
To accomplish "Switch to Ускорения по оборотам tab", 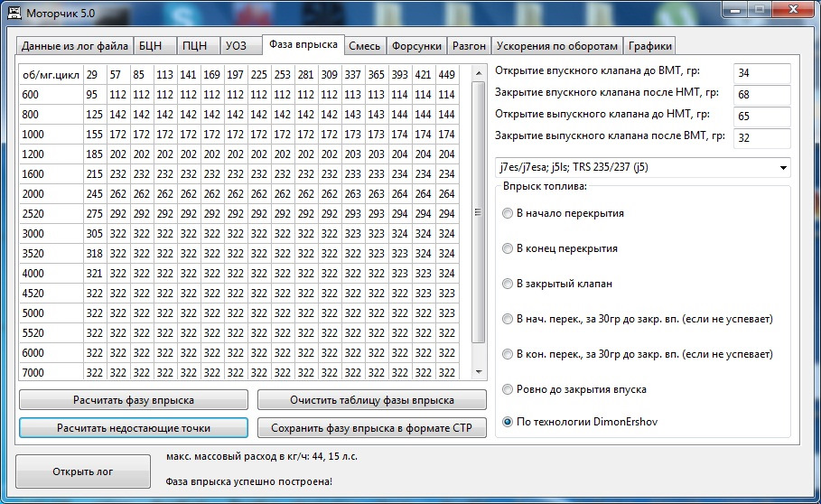I will 557,46.
